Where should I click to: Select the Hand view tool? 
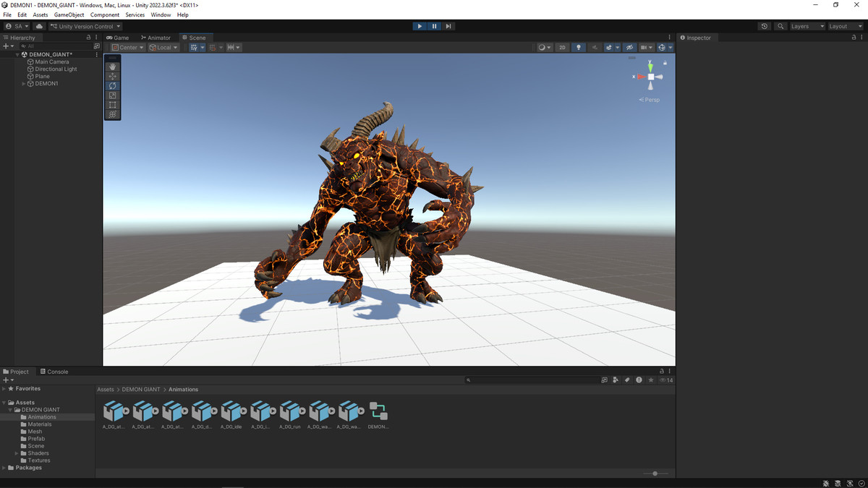[x=112, y=67]
